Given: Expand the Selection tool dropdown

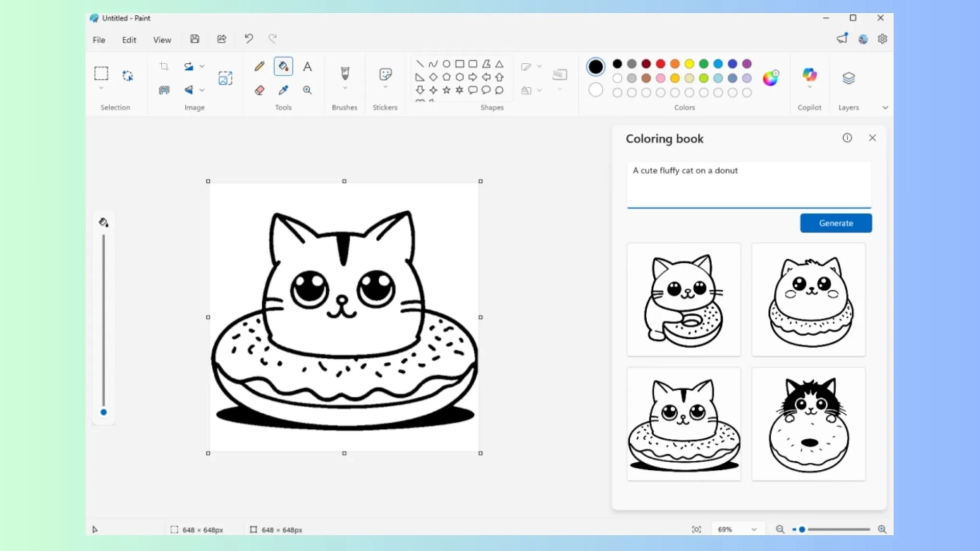Looking at the screenshot, I should click(101, 88).
